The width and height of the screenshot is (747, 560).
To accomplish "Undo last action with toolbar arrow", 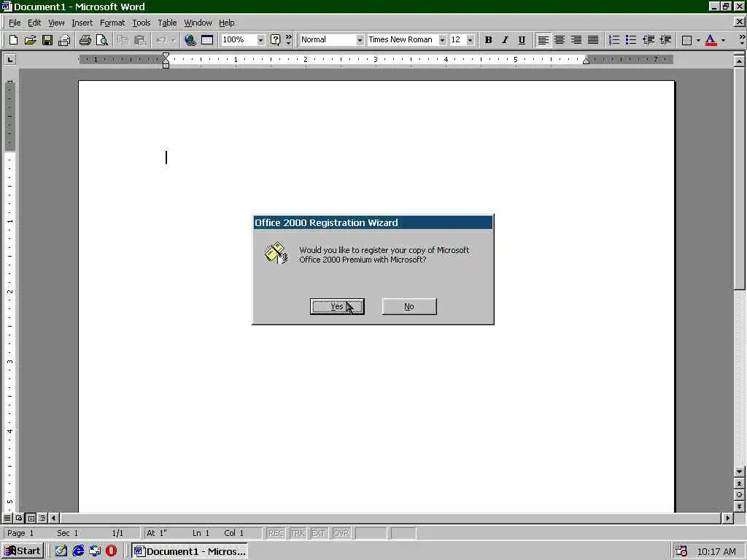I will [161, 40].
